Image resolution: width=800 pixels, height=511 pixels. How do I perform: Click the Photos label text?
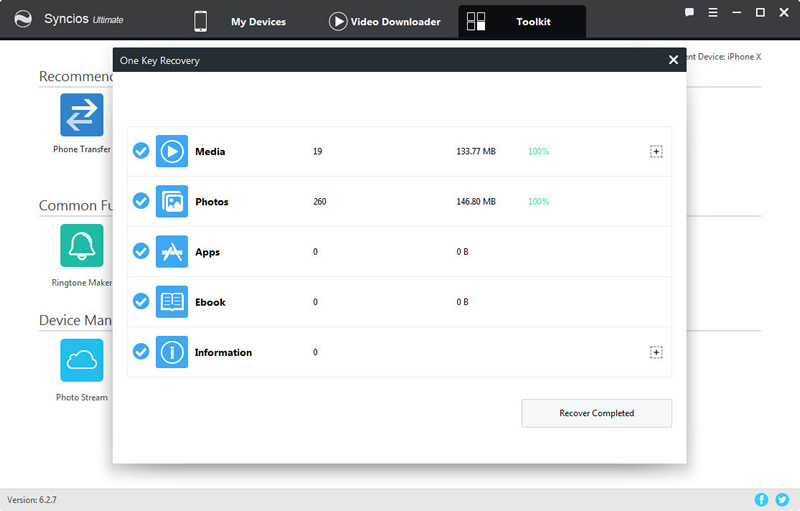[212, 201]
